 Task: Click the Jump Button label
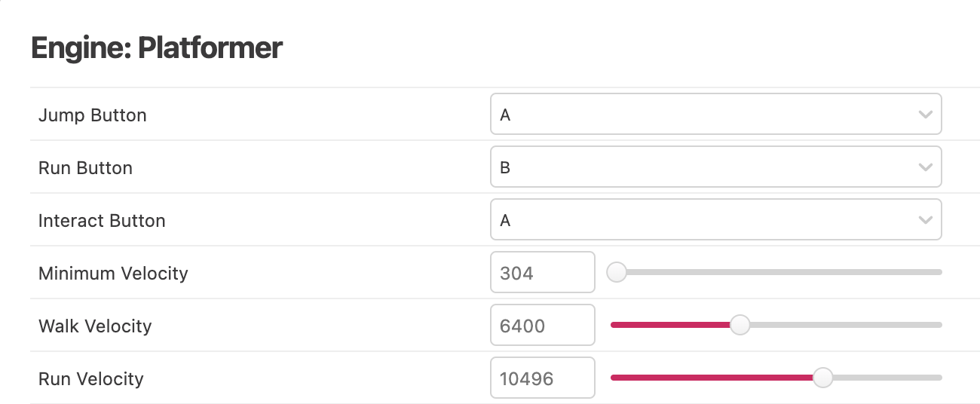click(x=92, y=115)
